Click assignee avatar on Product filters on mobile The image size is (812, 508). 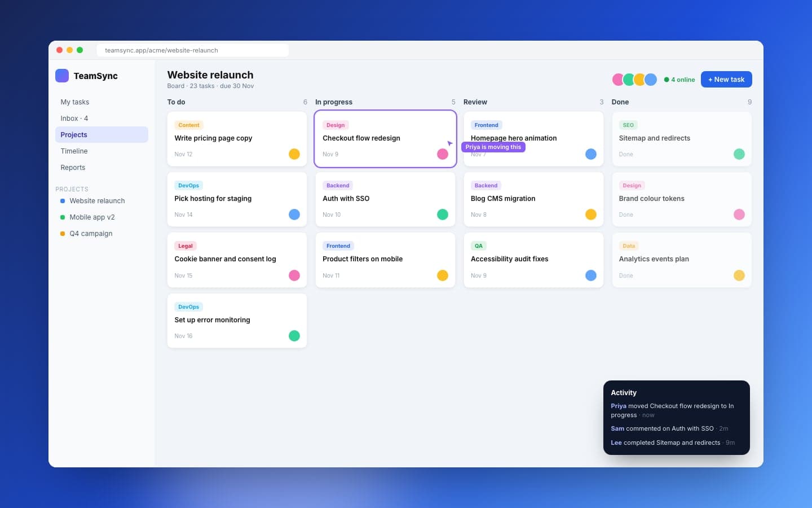(443, 275)
